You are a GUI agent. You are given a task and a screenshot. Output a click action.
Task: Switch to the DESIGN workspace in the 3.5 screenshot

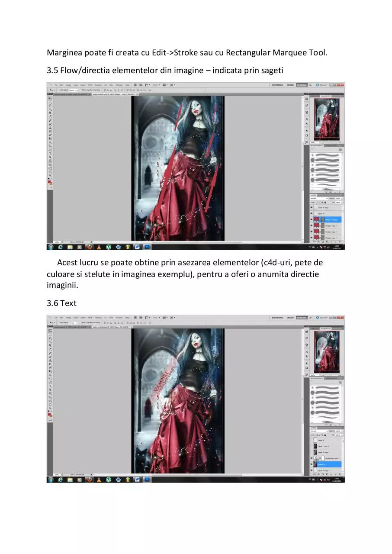(x=290, y=85)
